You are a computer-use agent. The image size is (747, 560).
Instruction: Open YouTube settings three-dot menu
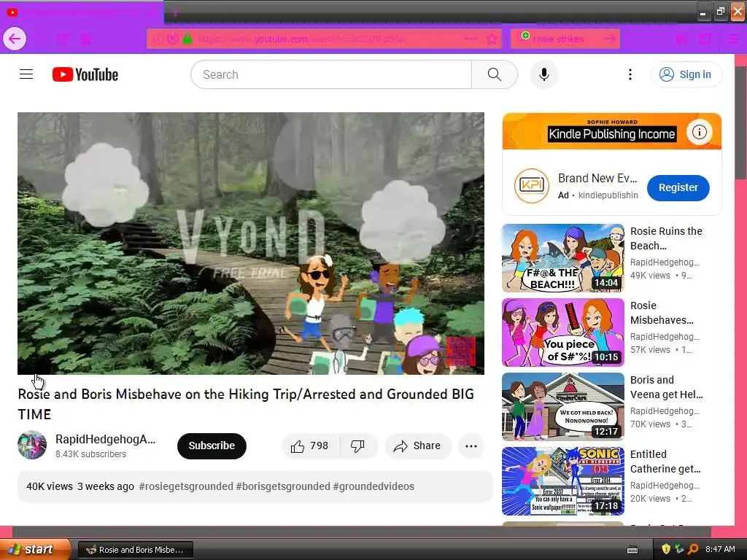[630, 74]
